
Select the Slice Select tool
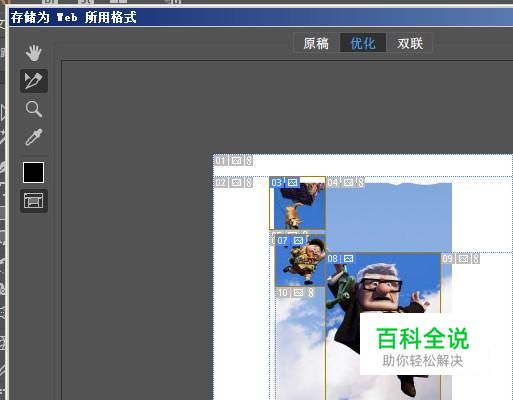point(34,81)
